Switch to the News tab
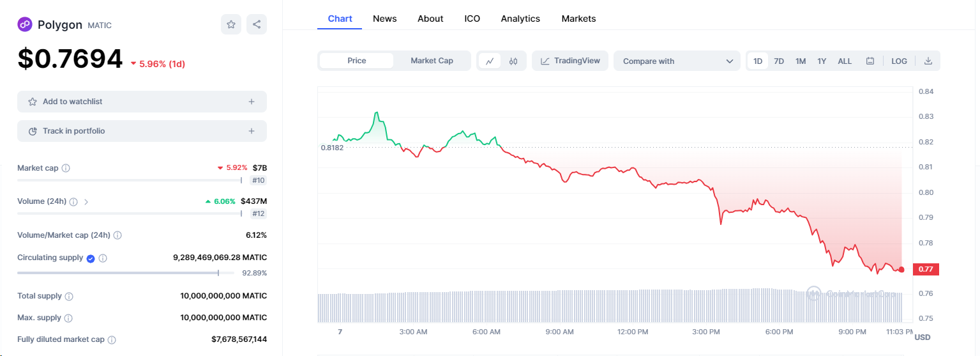The image size is (980, 356). [x=385, y=19]
